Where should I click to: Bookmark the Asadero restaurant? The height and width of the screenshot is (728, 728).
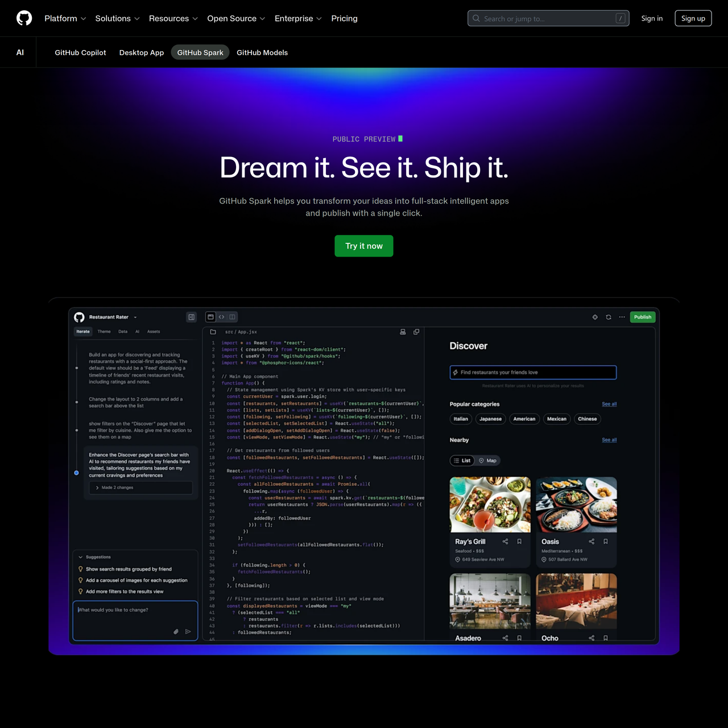click(519, 638)
